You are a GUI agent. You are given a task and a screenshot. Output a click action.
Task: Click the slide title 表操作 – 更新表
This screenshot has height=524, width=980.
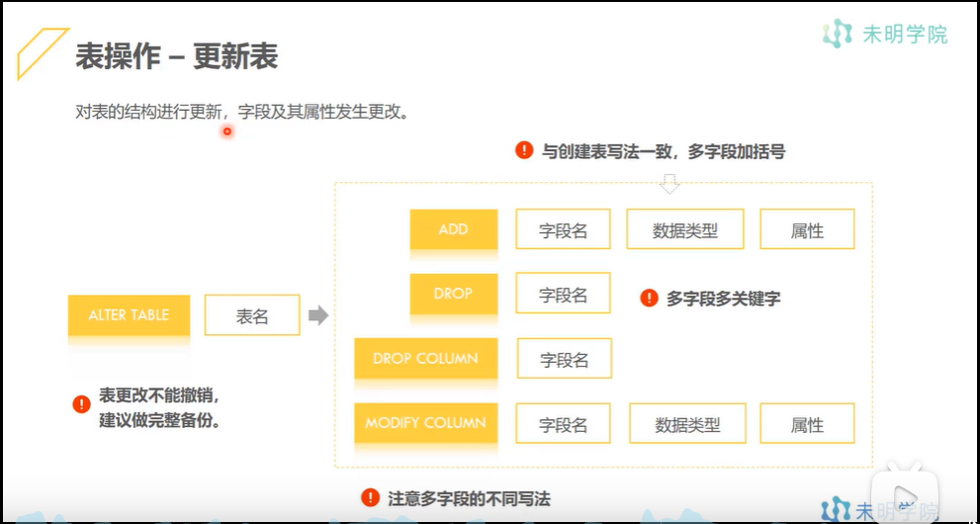point(177,58)
